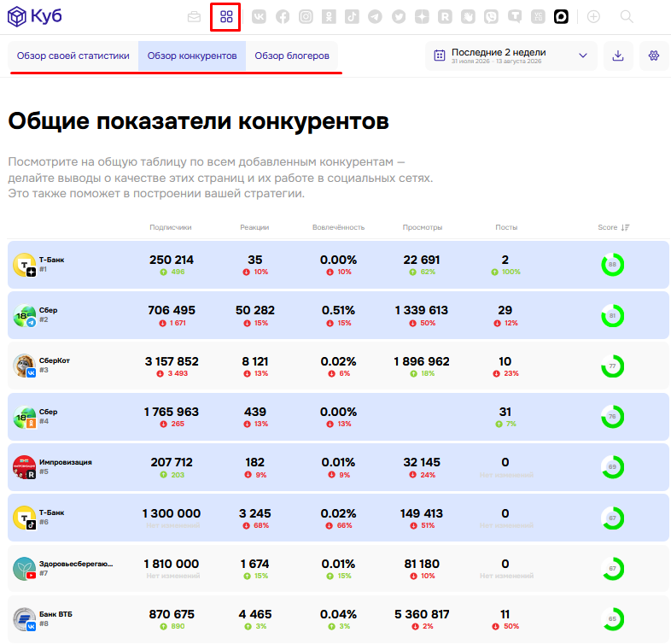
Task: Select the four-point star network icon
Action: pyautogui.click(x=422, y=17)
